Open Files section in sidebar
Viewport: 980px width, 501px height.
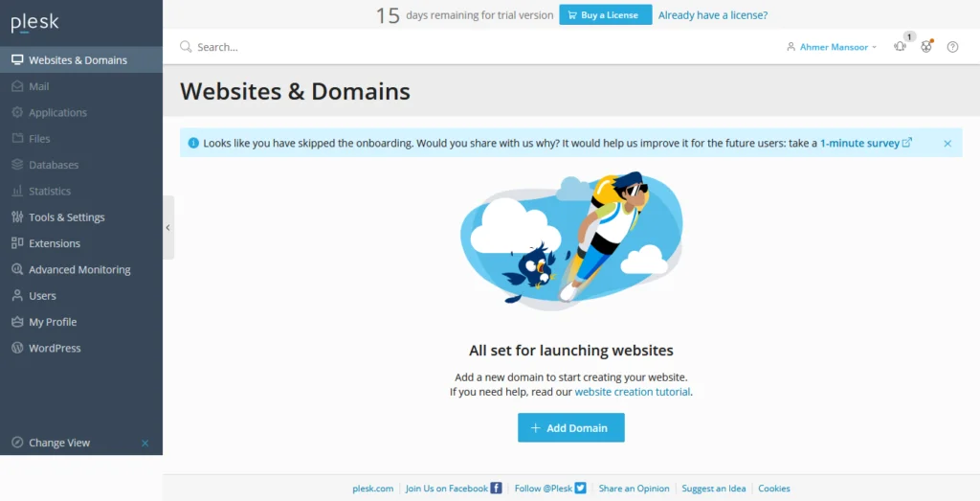pyautogui.click(x=81, y=139)
